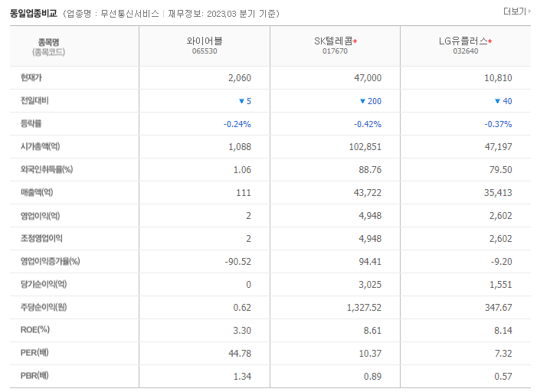This screenshot has width=537, height=392.
Task: Select the PER(배) row label
Action: 34,353
